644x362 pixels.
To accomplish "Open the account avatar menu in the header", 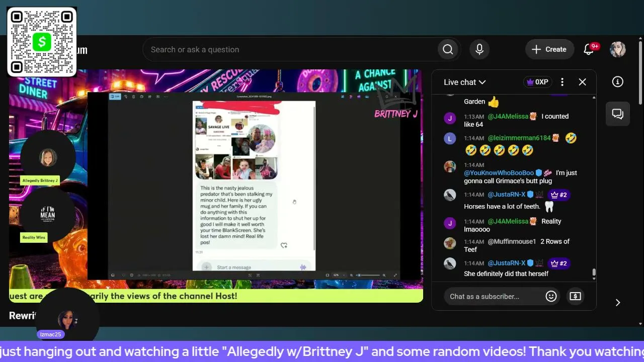I will [x=618, y=49].
